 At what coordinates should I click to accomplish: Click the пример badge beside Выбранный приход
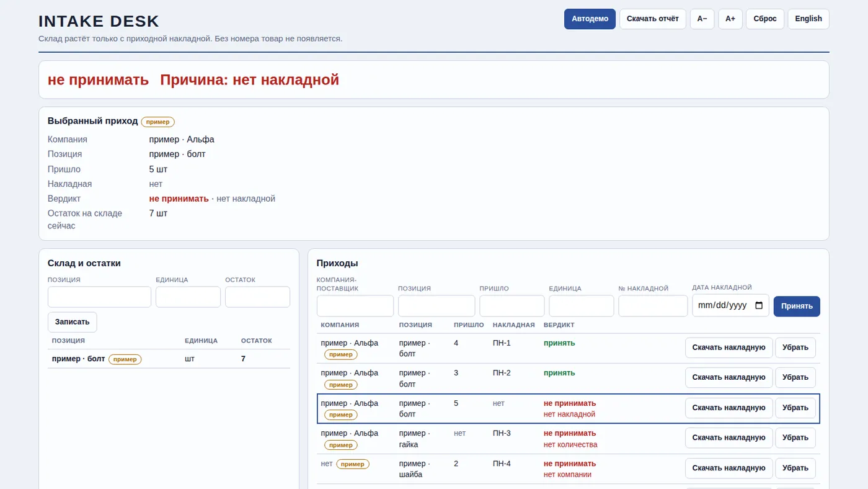(158, 122)
